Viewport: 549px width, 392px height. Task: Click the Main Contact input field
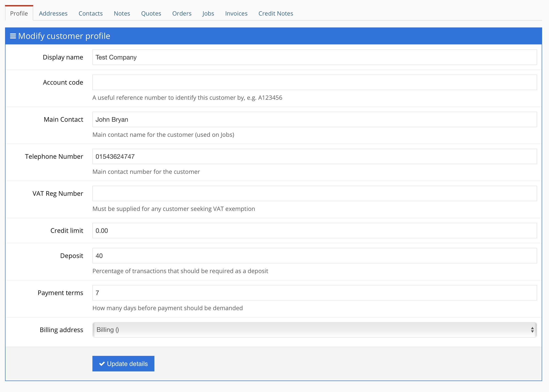click(314, 119)
